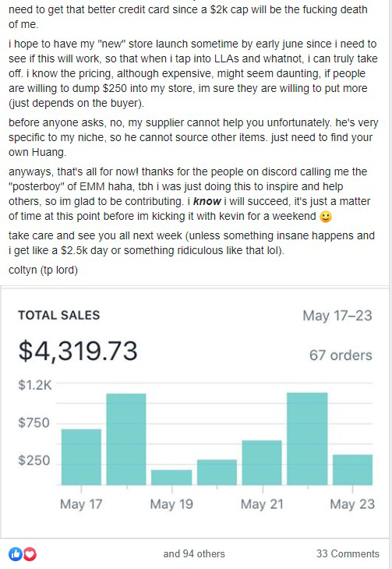Click the May 21 sales bar

point(262,463)
